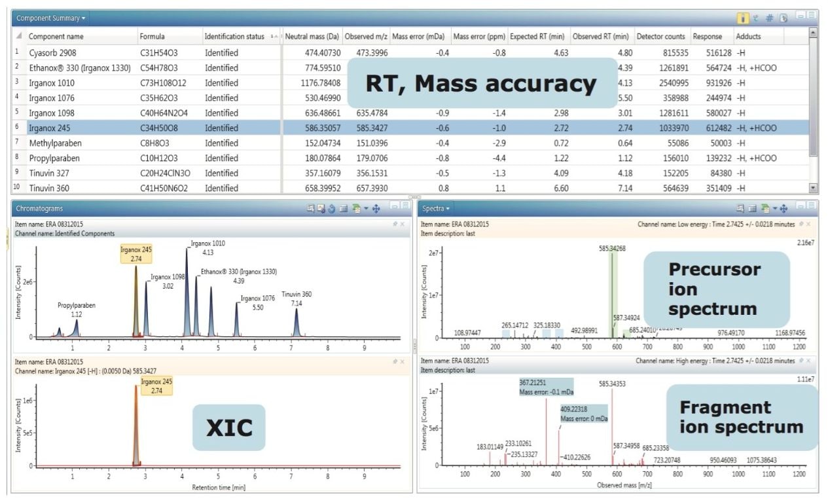Pin the Irganox 245 XIC chromatogram pane
The height and width of the screenshot is (504, 828).
pyautogui.click(x=395, y=361)
